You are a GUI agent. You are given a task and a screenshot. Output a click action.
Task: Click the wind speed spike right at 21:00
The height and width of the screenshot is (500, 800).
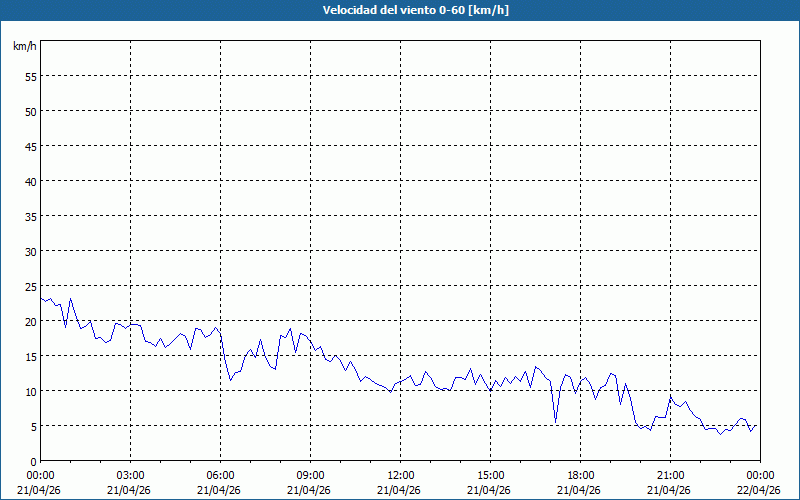pos(671,397)
